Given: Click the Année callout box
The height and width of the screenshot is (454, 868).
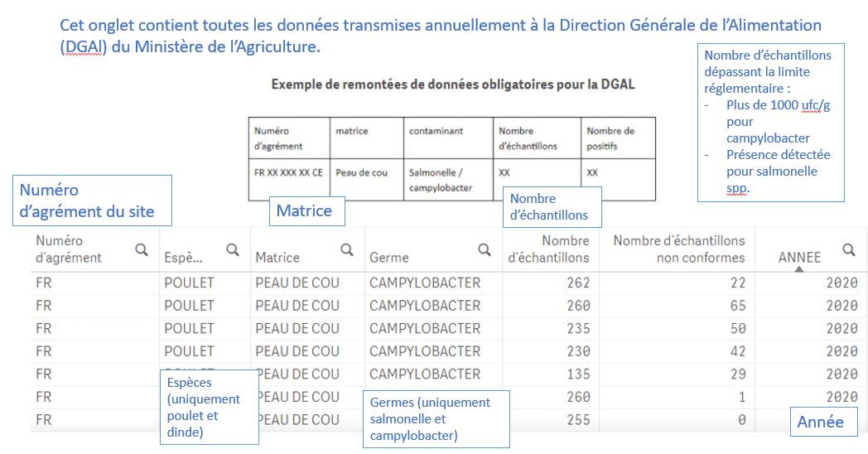Looking at the screenshot, I should tap(820, 422).
